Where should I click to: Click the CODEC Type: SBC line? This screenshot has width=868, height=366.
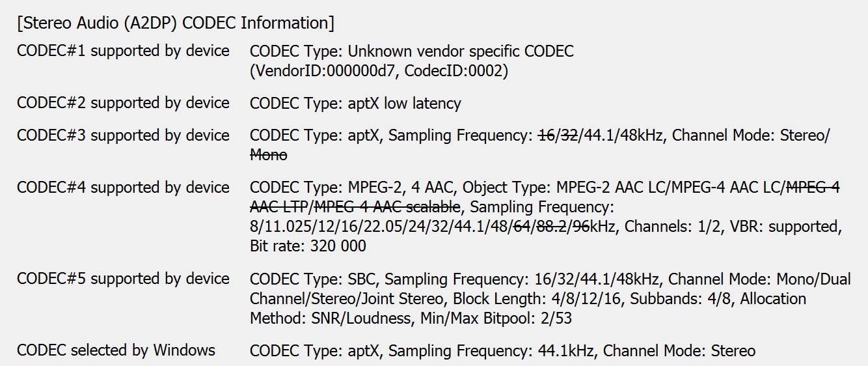point(550,279)
